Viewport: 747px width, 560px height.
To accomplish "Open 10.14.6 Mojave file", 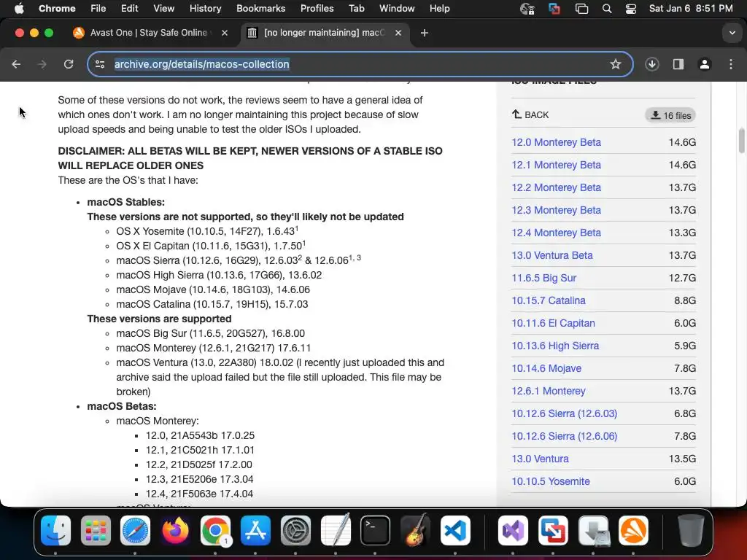I will click(x=546, y=368).
